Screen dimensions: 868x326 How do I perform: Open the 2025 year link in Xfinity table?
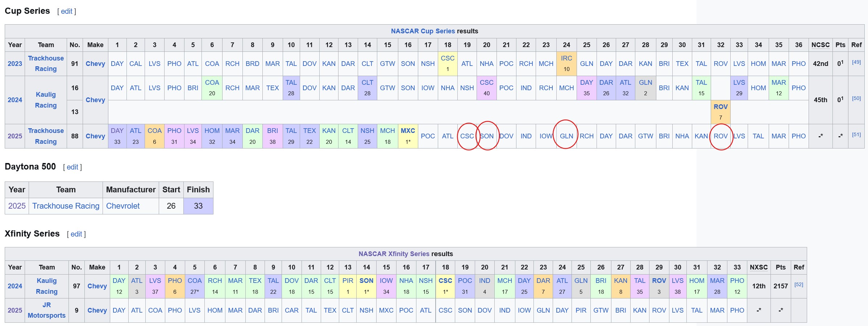(15, 310)
